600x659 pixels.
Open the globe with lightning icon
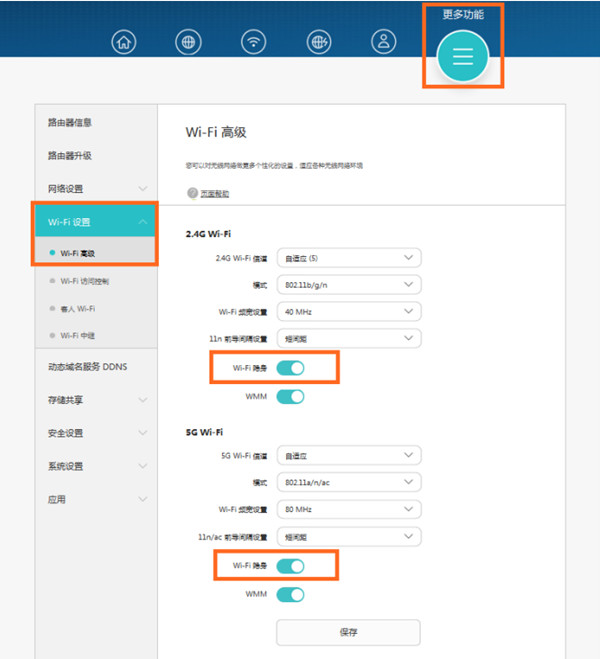[319, 42]
